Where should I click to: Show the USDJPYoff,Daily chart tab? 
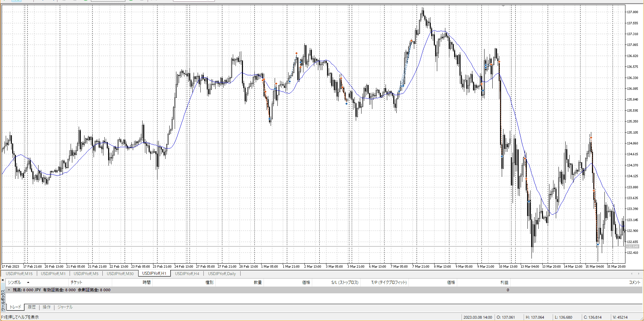pyautogui.click(x=222, y=274)
